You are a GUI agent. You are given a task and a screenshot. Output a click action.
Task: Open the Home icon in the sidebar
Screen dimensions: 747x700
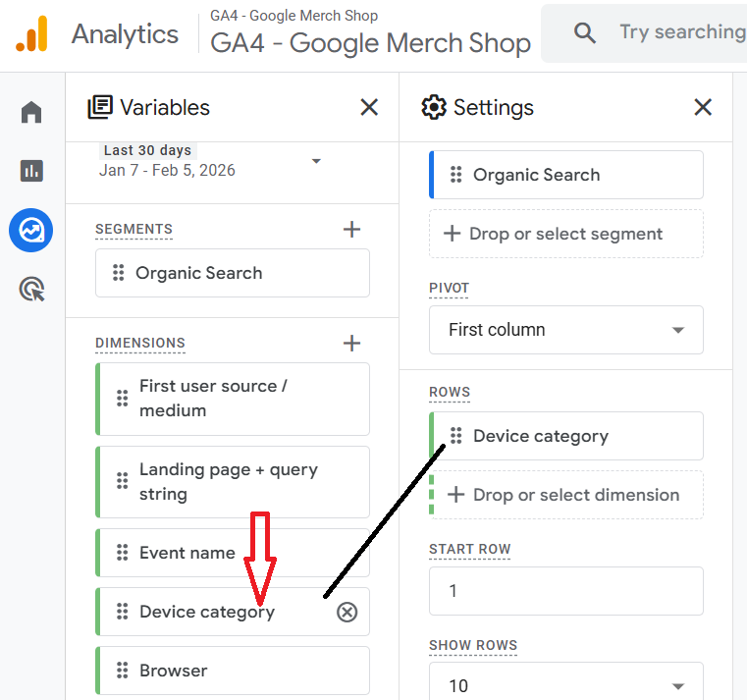[31, 113]
